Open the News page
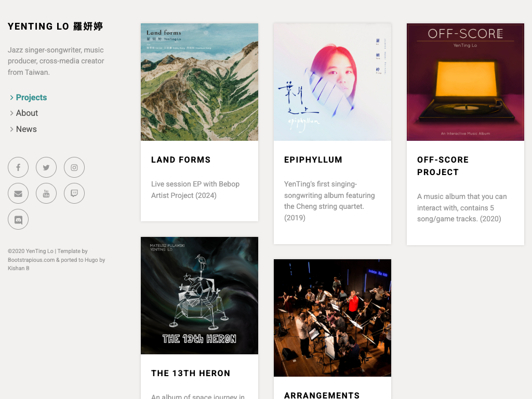The height and width of the screenshot is (399, 532). [26, 129]
